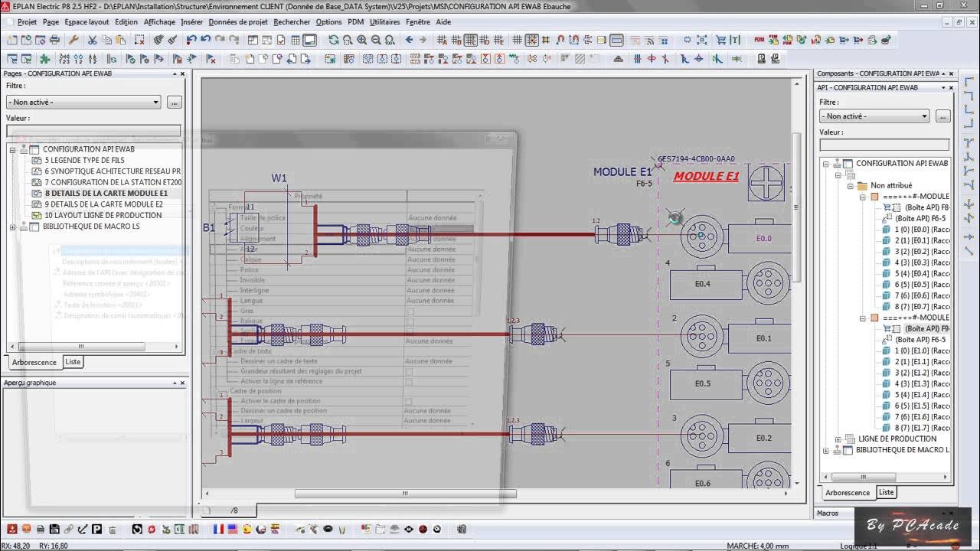Click the Zoom in magnifier icon
Image resolution: width=980 pixels, height=551 pixels.
coord(362,40)
